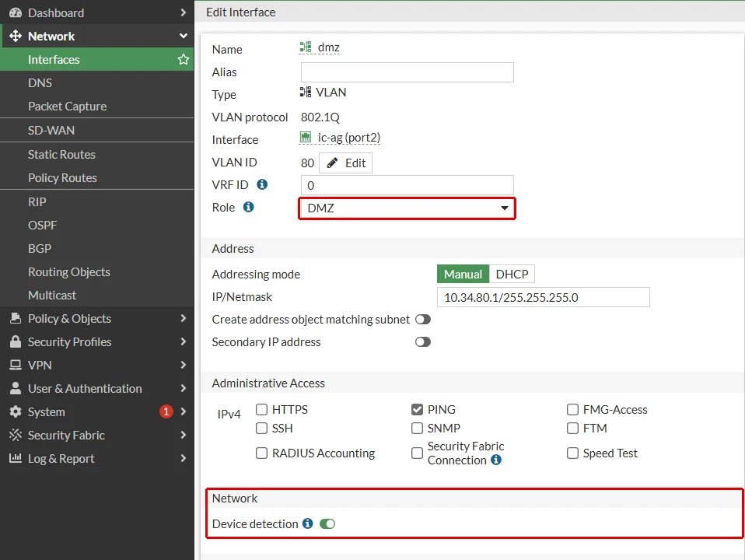Click the VLAN ID Edit button
Viewport: 745px width, 560px height.
pos(346,163)
